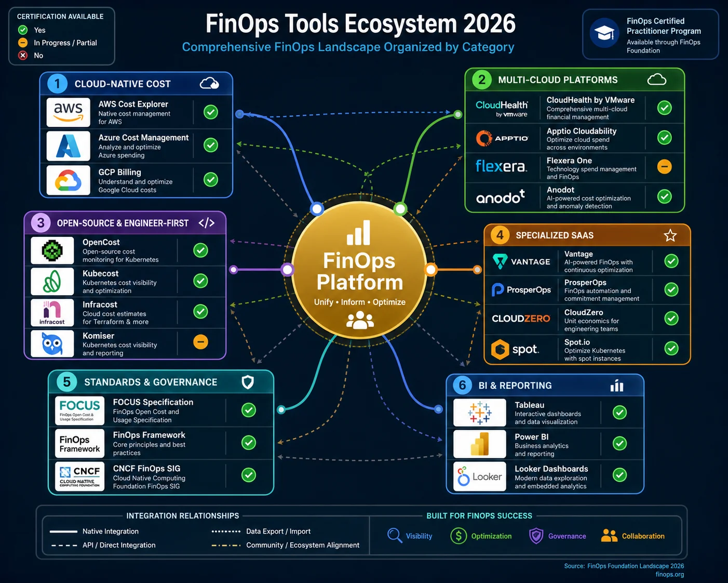Viewport: 728px width, 583px height.
Task: Click the Tableau certification checkmark
Action: pos(619,413)
